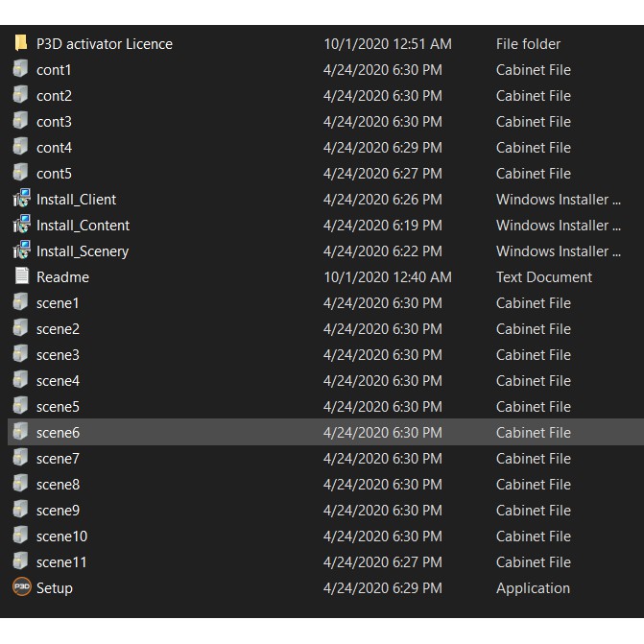Select the scene11 cabinet file icon
Screen dimensions: 644x644
[21, 561]
